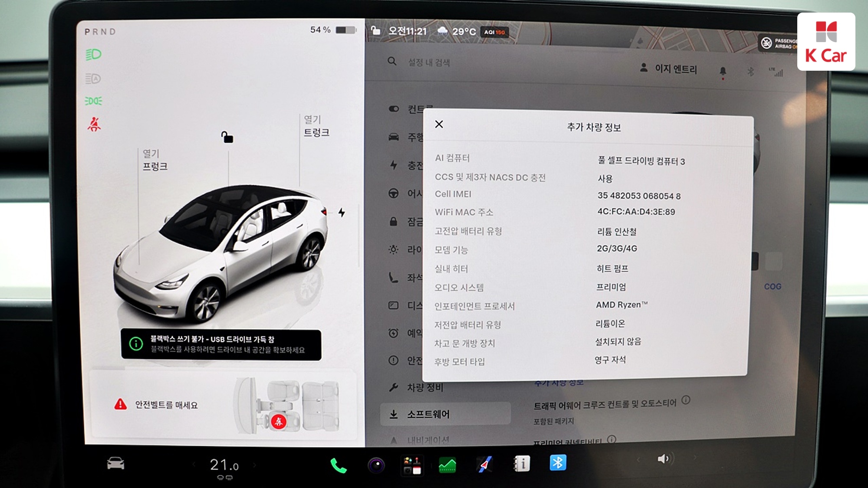Open notifications bell icon
Viewport: 868px width, 488px height.
tap(723, 71)
